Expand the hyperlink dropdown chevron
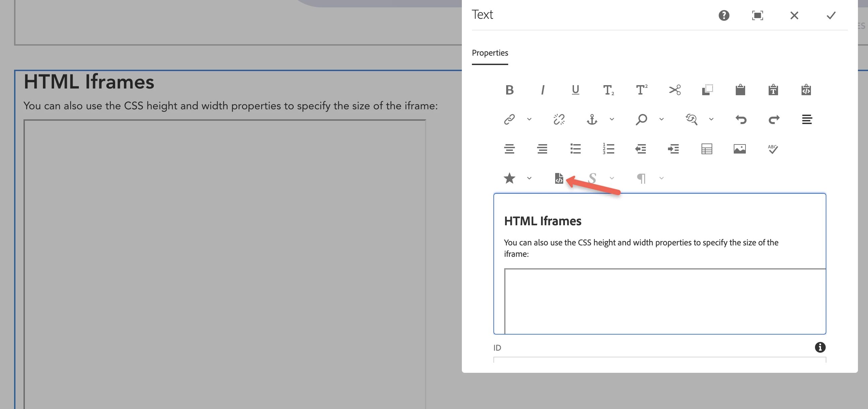Screen dimensions: 868x409 [x=529, y=119]
